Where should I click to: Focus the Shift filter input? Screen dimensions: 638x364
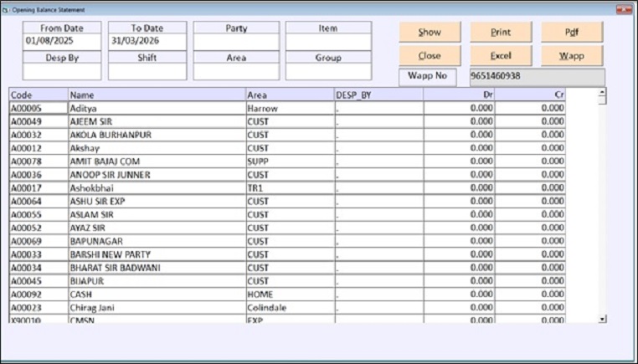tap(147, 71)
